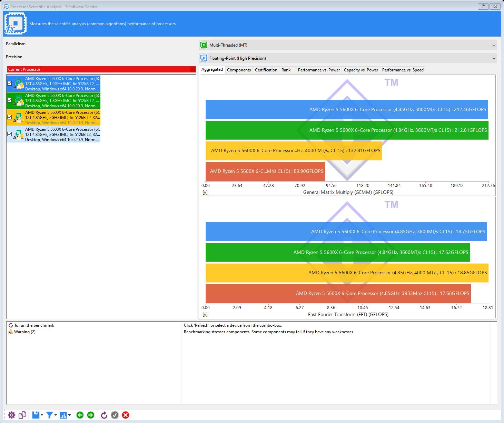Viewport: 504px width, 423px height.
Task: Click the Help question mark button in title bar
Action: (x=483, y=7)
